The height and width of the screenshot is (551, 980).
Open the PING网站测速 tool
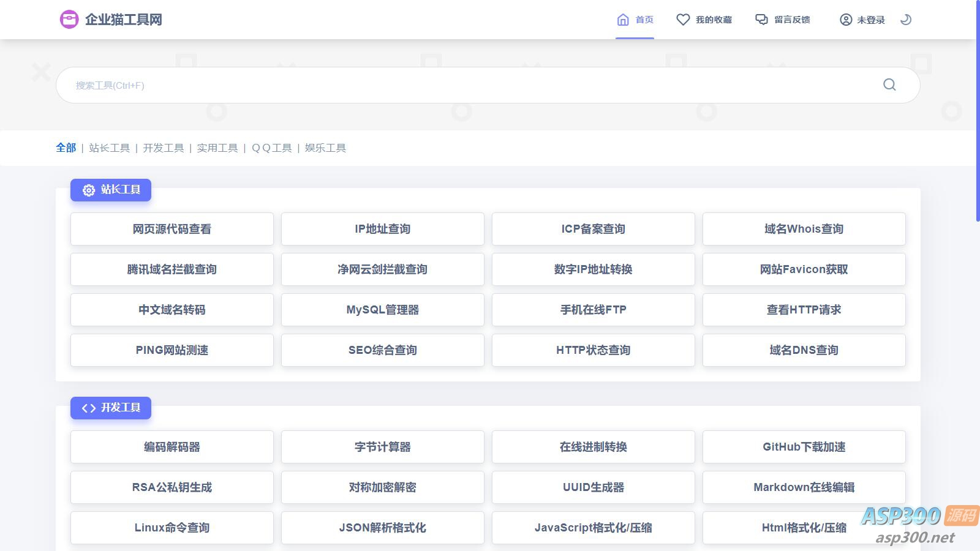click(172, 350)
